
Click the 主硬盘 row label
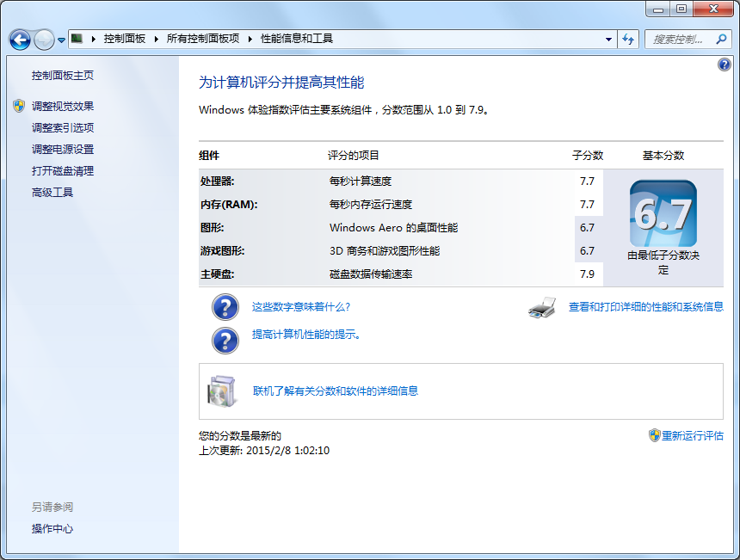(217, 274)
